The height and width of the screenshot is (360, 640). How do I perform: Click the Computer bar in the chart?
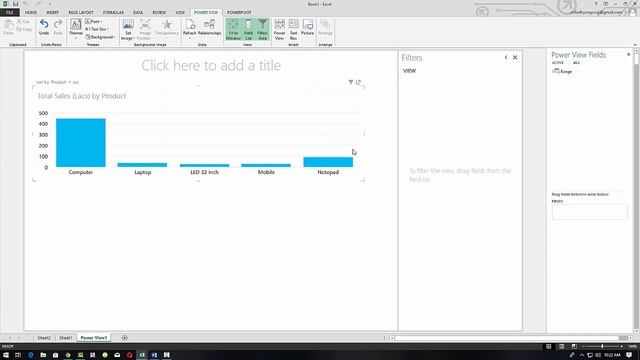[x=81, y=143]
